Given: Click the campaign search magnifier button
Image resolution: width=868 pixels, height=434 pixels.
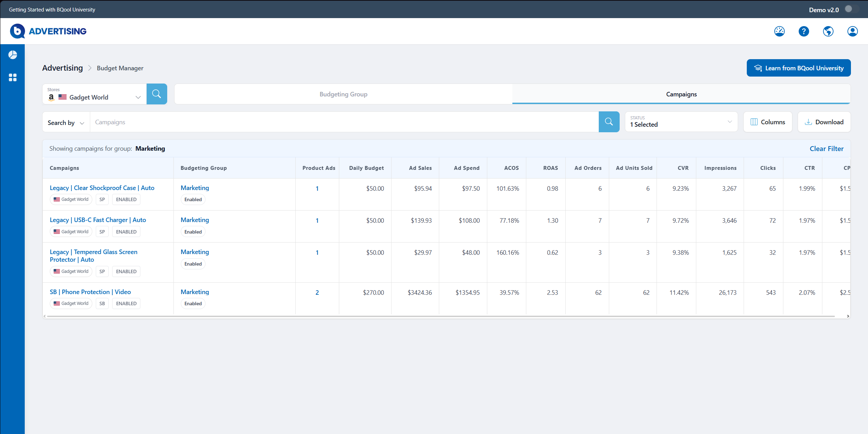Looking at the screenshot, I should [609, 122].
